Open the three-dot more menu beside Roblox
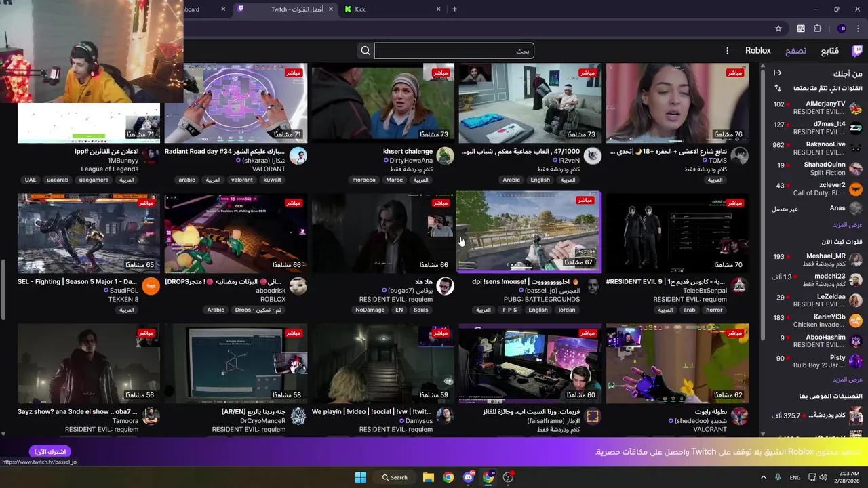The height and width of the screenshot is (488, 868). [727, 51]
